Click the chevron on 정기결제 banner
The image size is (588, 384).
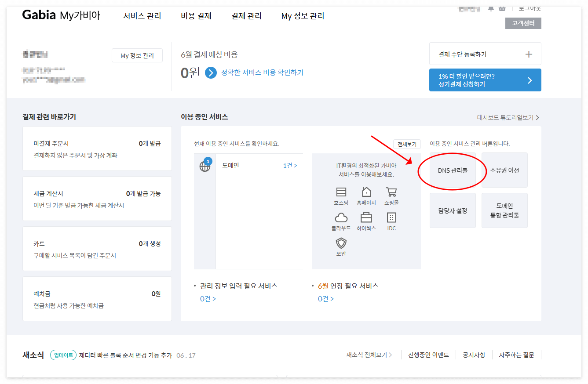click(x=530, y=80)
